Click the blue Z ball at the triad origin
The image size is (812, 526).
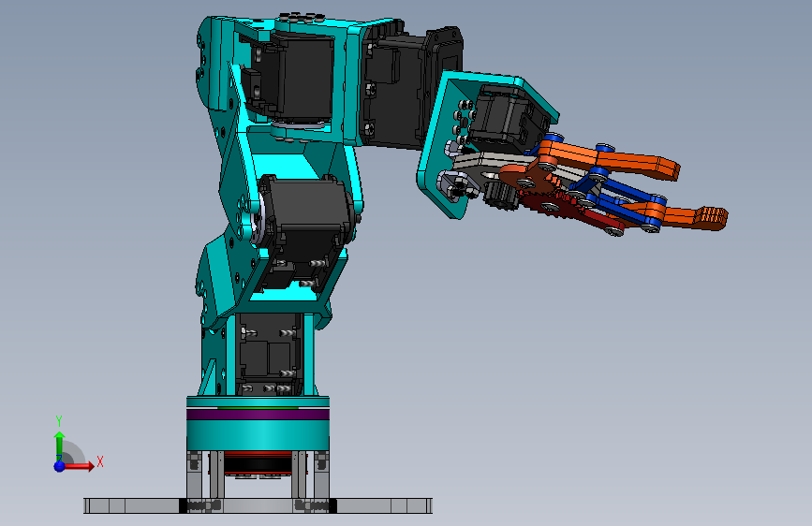(60, 466)
